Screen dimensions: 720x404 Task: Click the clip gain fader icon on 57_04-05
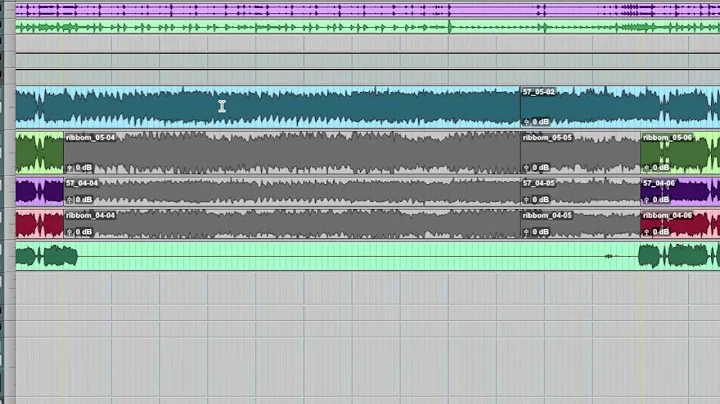pyautogui.click(x=527, y=200)
